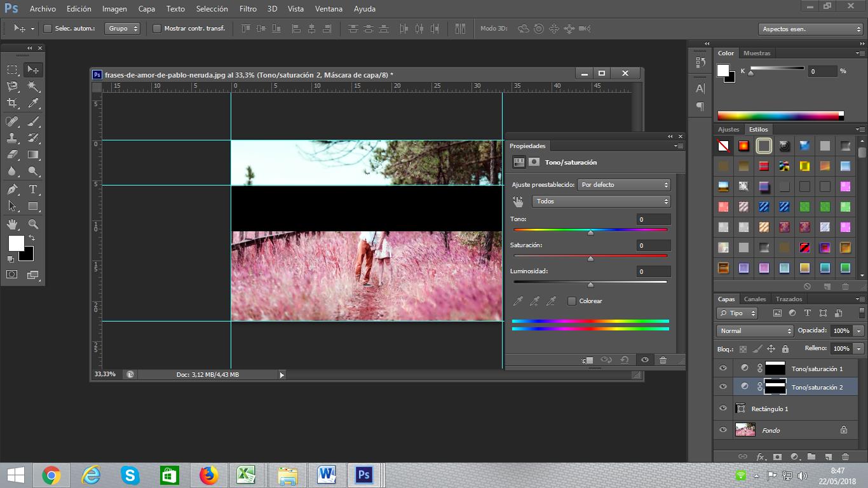868x488 pixels.
Task: Open the Tipo layer filter dropdown
Action: point(737,313)
